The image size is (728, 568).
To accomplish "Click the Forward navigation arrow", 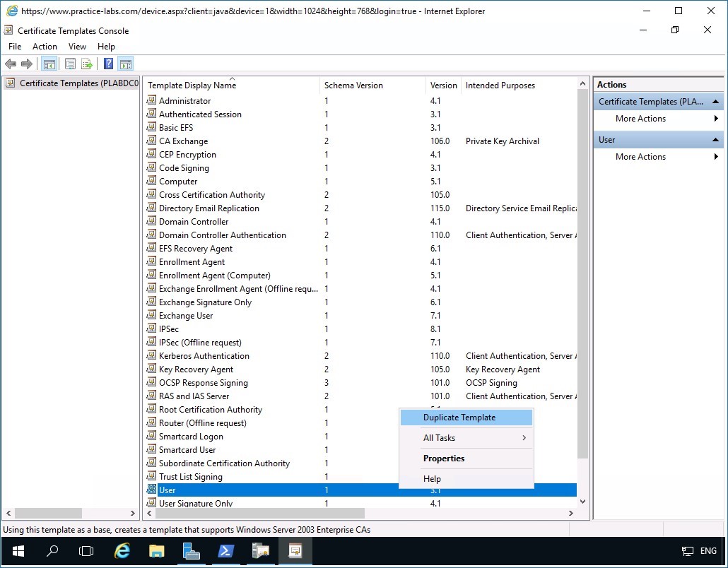I will pos(27,64).
